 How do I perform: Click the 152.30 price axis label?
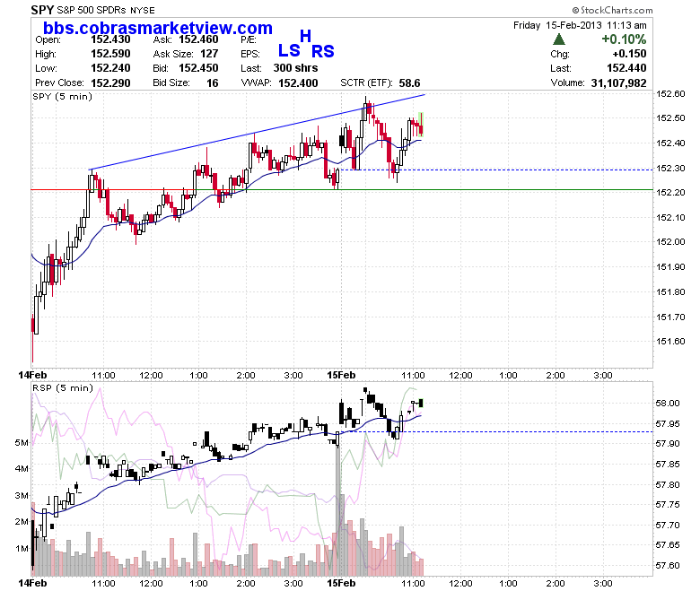[x=670, y=169]
